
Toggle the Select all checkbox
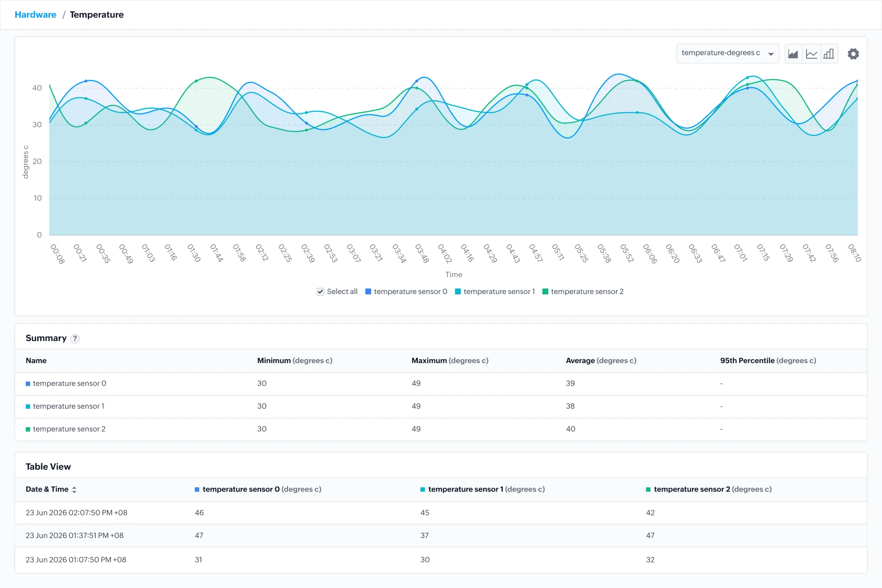(x=320, y=292)
